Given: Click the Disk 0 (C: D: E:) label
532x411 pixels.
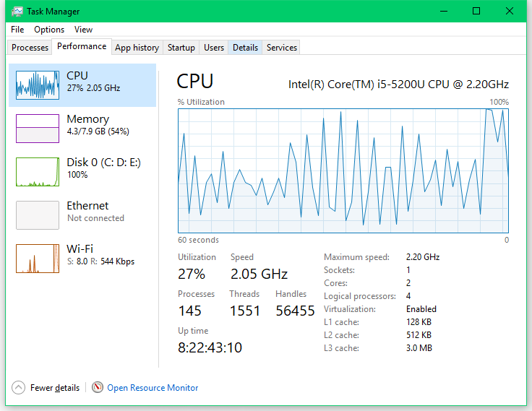Looking at the screenshot, I should (x=104, y=162).
